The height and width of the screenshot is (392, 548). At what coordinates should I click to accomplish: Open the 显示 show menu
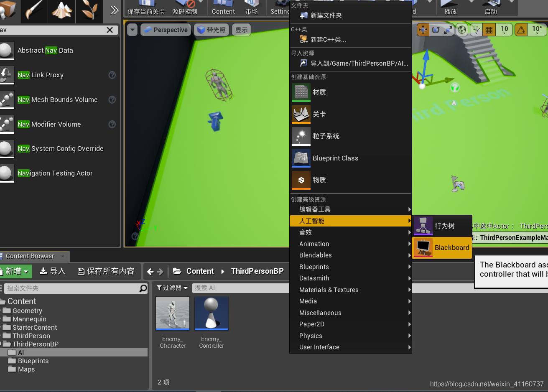tap(242, 30)
